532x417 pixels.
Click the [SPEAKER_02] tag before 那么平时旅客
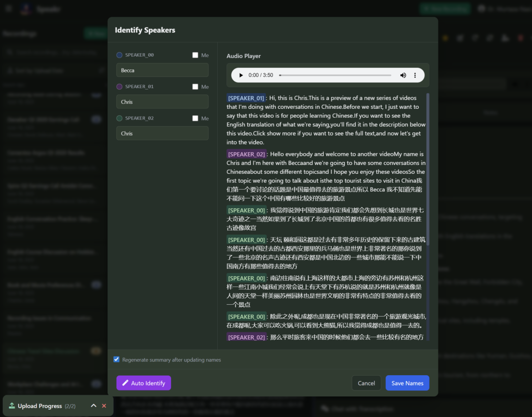coord(246,337)
